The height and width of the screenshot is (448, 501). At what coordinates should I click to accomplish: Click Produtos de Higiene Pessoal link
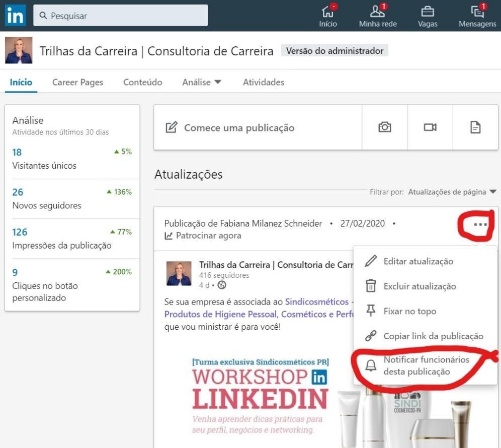(259, 314)
